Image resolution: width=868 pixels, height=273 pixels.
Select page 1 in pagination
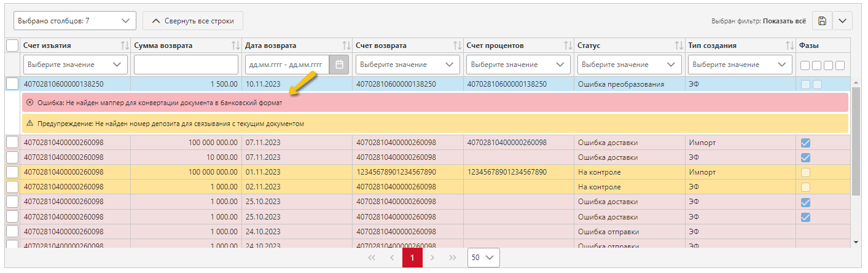(x=412, y=258)
